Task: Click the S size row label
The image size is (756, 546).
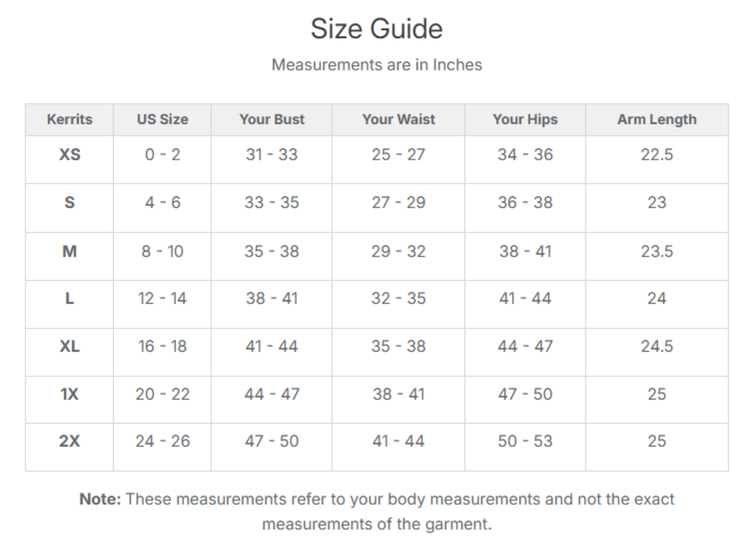Action: pyautogui.click(x=69, y=202)
